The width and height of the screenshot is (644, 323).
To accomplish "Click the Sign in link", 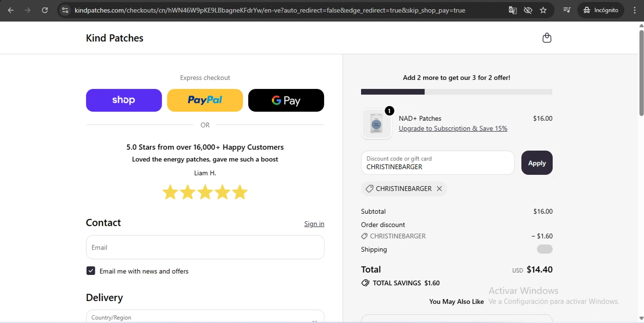I will pos(314,224).
